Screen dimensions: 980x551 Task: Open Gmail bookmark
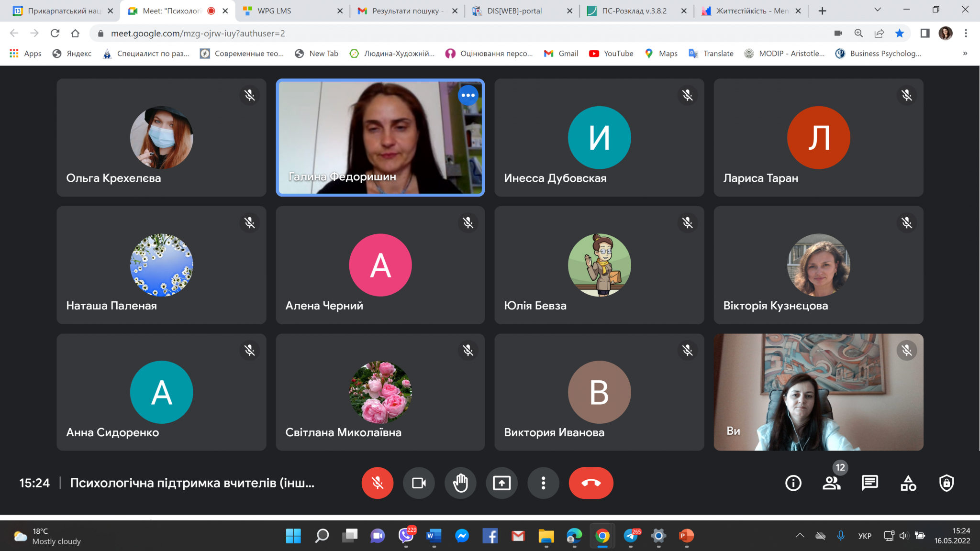(561, 54)
